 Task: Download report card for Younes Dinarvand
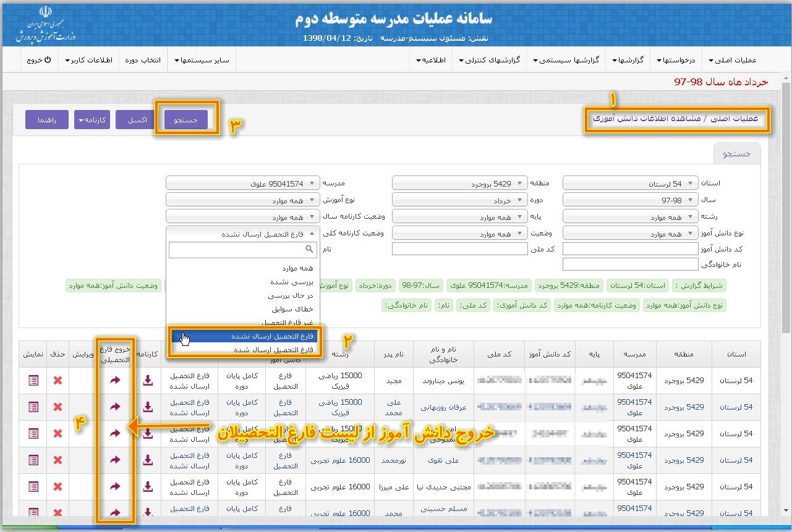pos(148,381)
